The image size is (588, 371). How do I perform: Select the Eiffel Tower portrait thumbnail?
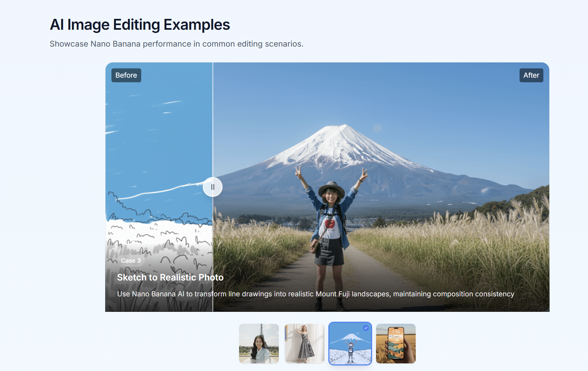pos(259,344)
